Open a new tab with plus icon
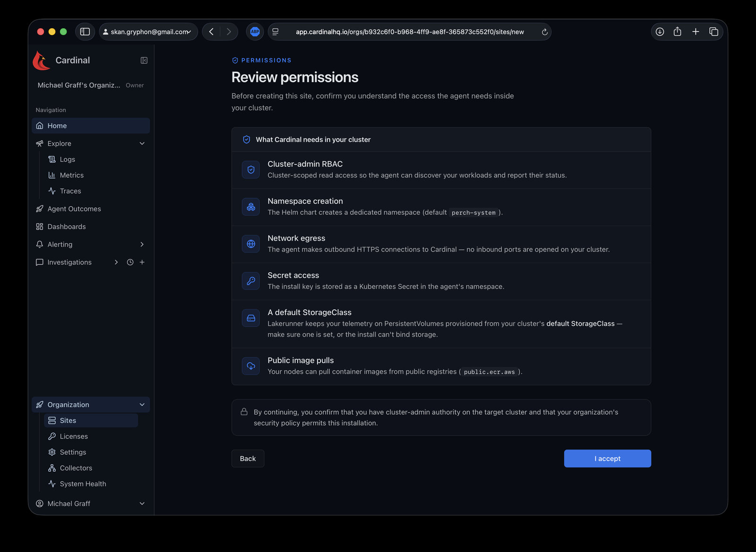The height and width of the screenshot is (552, 756). pos(696,32)
